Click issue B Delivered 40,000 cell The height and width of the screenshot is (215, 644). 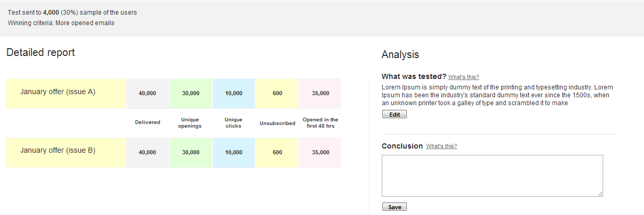pos(147,152)
